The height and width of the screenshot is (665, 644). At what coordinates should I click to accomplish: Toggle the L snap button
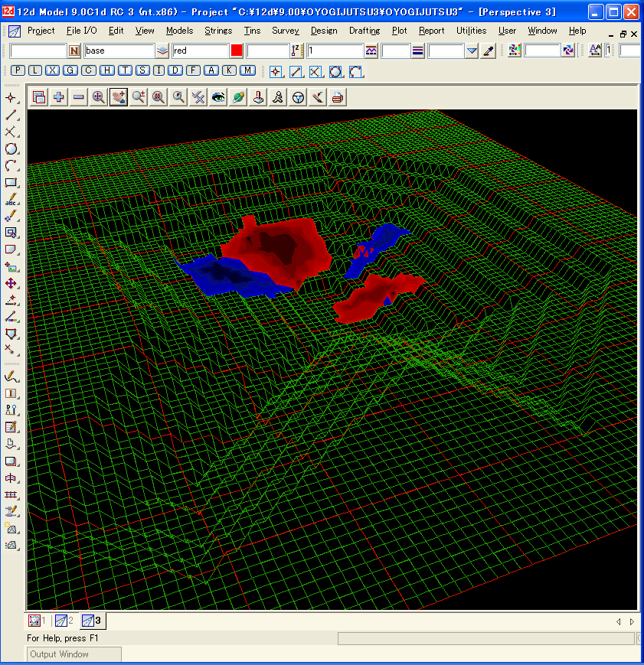click(x=35, y=70)
